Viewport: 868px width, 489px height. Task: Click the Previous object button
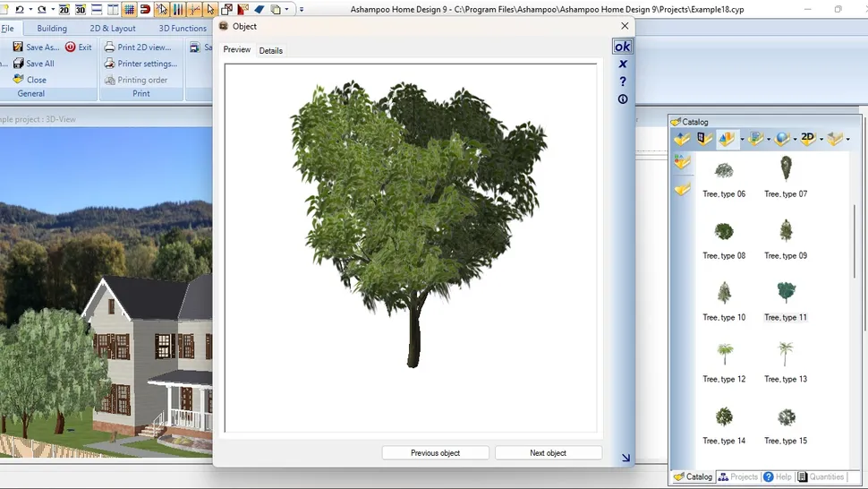tap(435, 453)
